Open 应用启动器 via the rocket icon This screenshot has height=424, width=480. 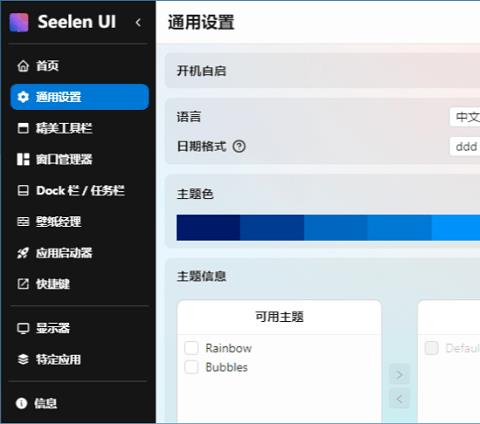(x=23, y=253)
